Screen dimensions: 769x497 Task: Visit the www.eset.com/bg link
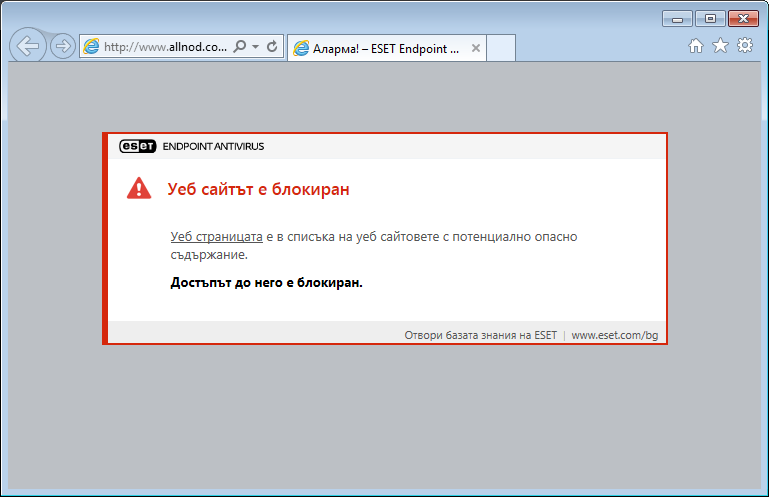pos(614,335)
